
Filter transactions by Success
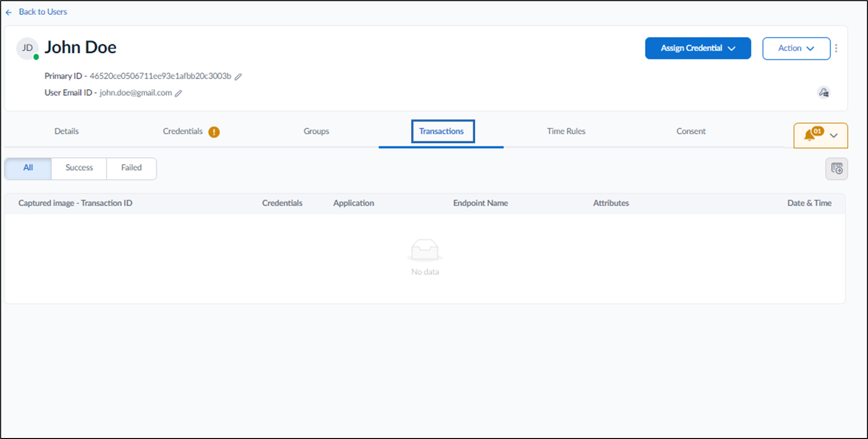79,168
